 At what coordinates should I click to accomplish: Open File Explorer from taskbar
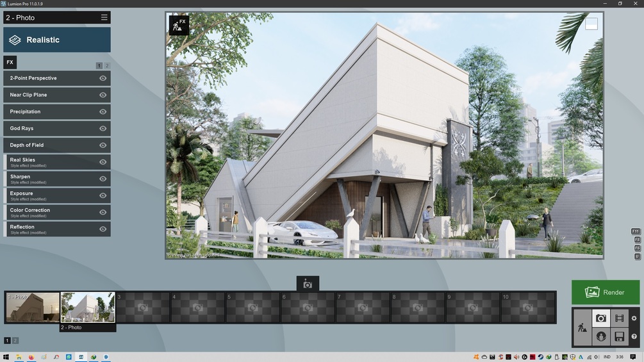tap(19, 357)
